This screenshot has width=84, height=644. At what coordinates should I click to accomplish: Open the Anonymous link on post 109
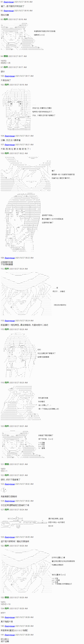click(10, 258)
